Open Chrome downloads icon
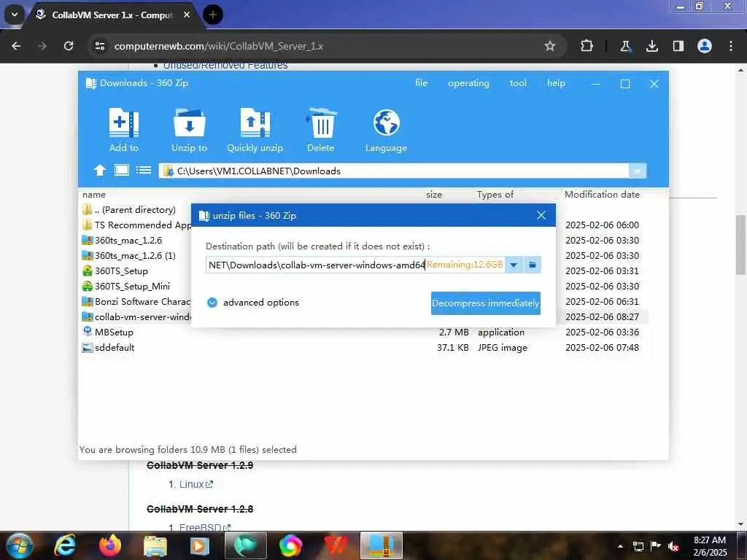 coord(651,46)
